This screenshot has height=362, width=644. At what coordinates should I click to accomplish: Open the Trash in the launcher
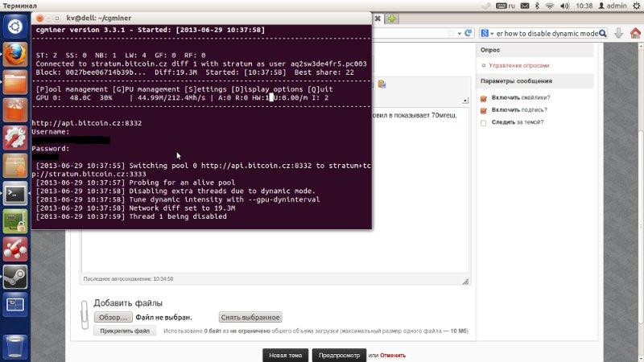[14, 346]
